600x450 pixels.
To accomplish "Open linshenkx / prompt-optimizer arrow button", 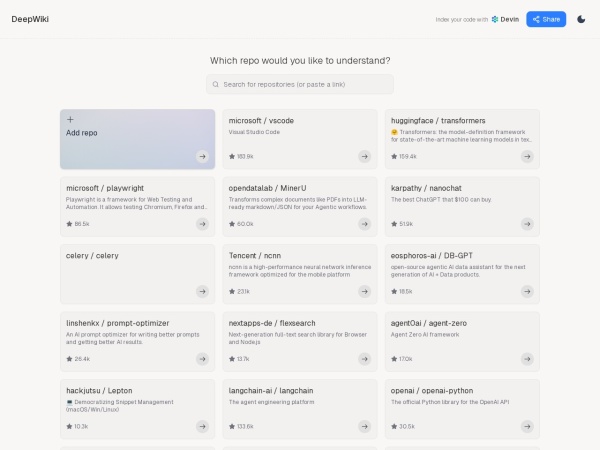I will click(202, 359).
